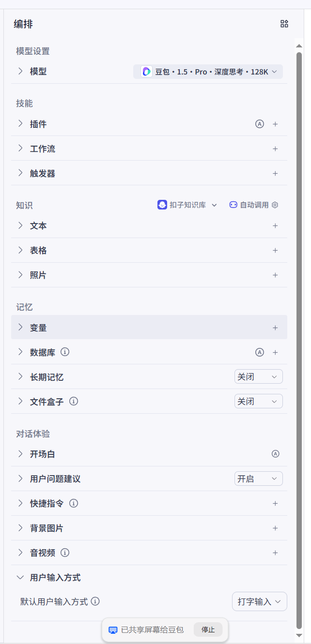311x644 pixels.
Task: Click the info icon next to 快捷指令
Action: pyautogui.click(x=74, y=503)
